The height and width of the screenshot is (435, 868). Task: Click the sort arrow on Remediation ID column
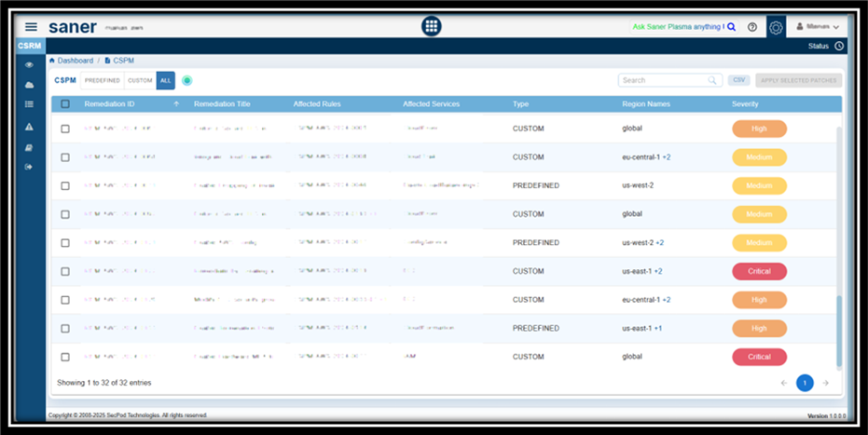176,104
